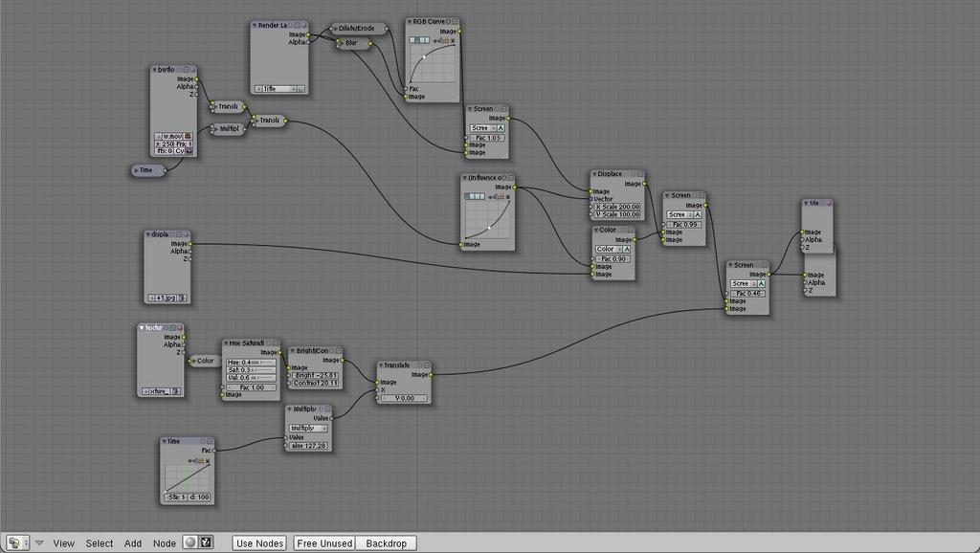Click X delete-point icon in RGB Curve node
The width and height of the screenshot is (980, 553).
[453, 40]
